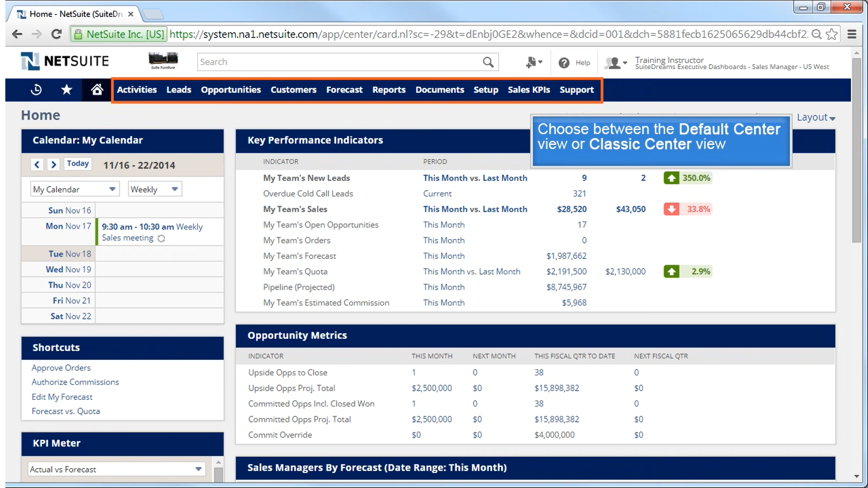
Task: Click green up arrow for New Leads
Action: click(x=671, y=178)
